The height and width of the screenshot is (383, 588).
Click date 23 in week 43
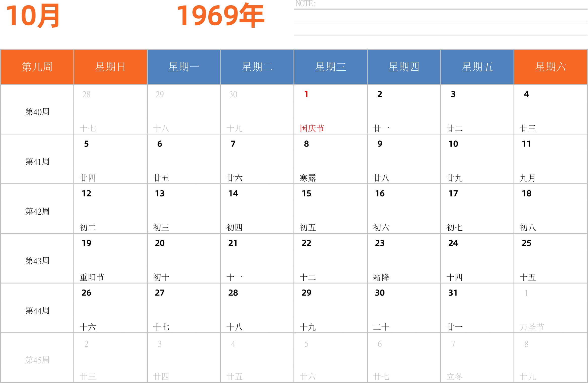[380, 243]
